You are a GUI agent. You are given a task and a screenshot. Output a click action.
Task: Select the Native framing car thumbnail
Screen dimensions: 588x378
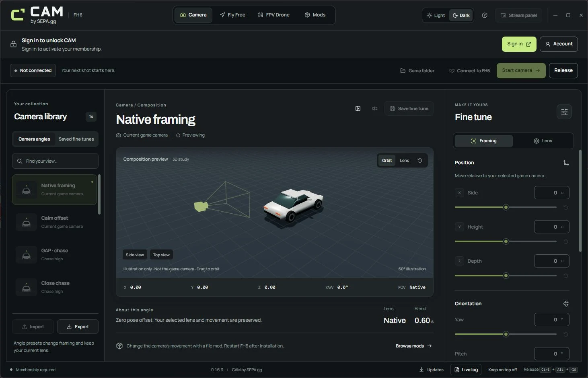pos(26,190)
